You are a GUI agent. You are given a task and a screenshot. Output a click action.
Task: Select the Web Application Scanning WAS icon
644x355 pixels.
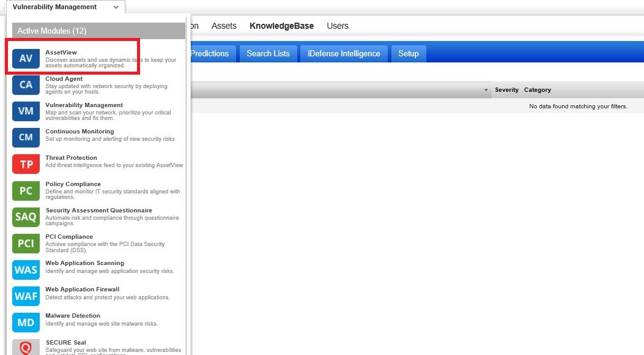click(25, 269)
